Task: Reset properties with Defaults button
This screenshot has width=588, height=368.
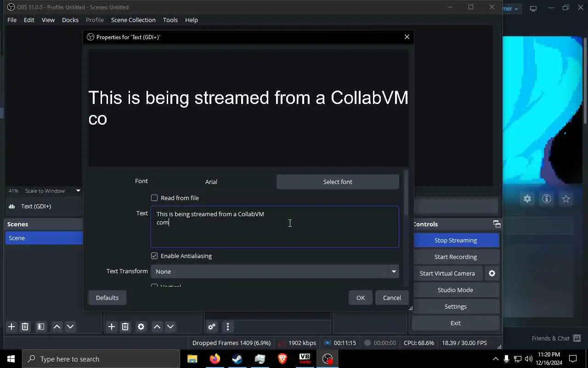Action: 107,298
